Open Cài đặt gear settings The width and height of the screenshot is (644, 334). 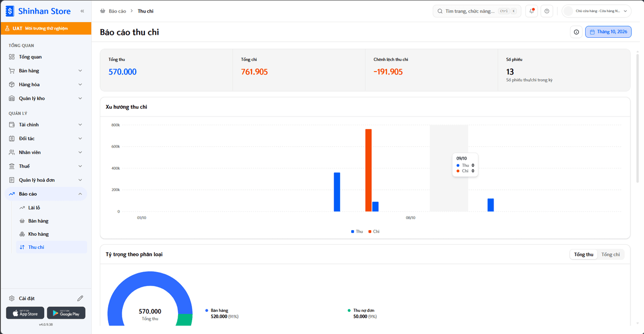tap(12, 298)
